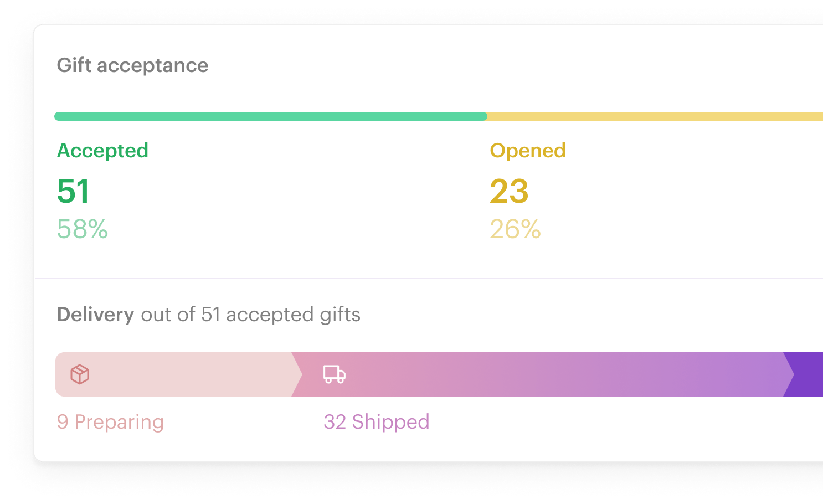Click the 23 opened count

[510, 191]
